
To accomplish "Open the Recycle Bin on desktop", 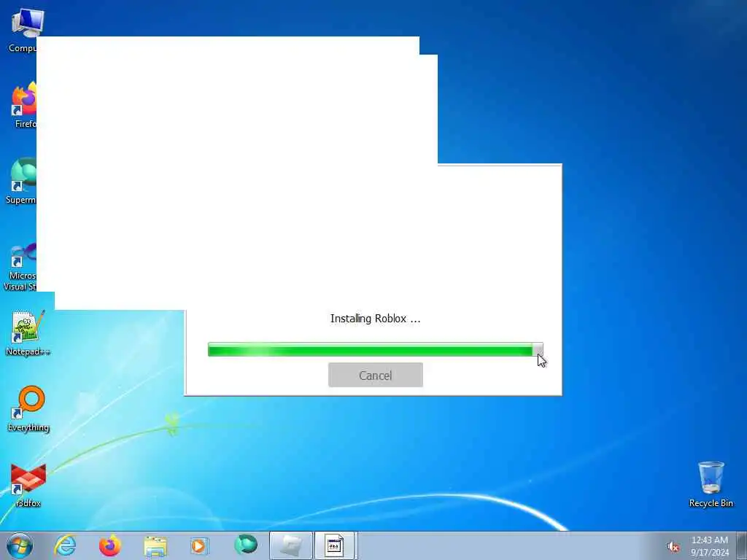I will 711,485.
